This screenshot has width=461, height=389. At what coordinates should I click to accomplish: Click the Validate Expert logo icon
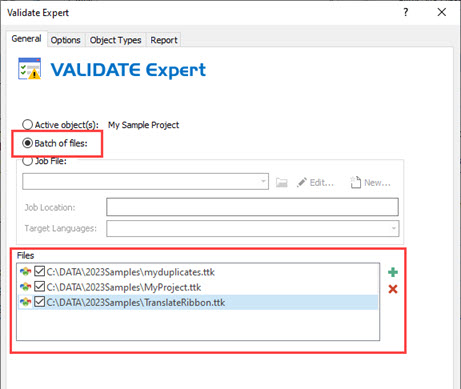click(x=29, y=69)
